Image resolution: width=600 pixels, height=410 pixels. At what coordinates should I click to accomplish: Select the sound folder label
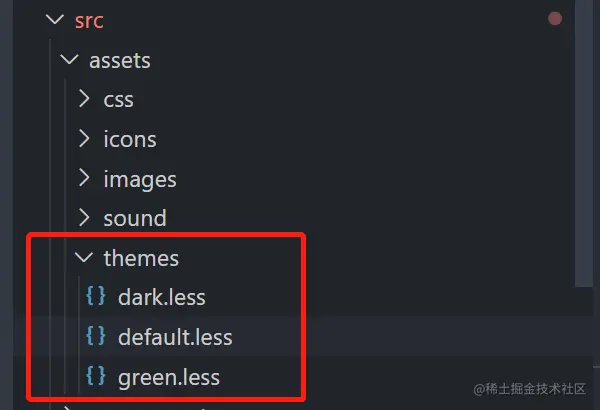click(x=135, y=218)
